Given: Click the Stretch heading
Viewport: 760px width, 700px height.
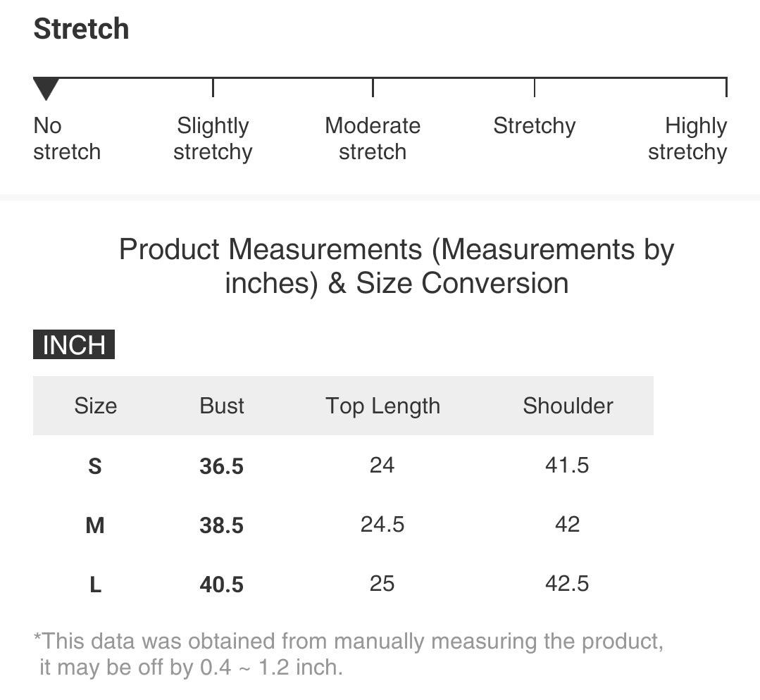Looking at the screenshot, I should [81, 29].
